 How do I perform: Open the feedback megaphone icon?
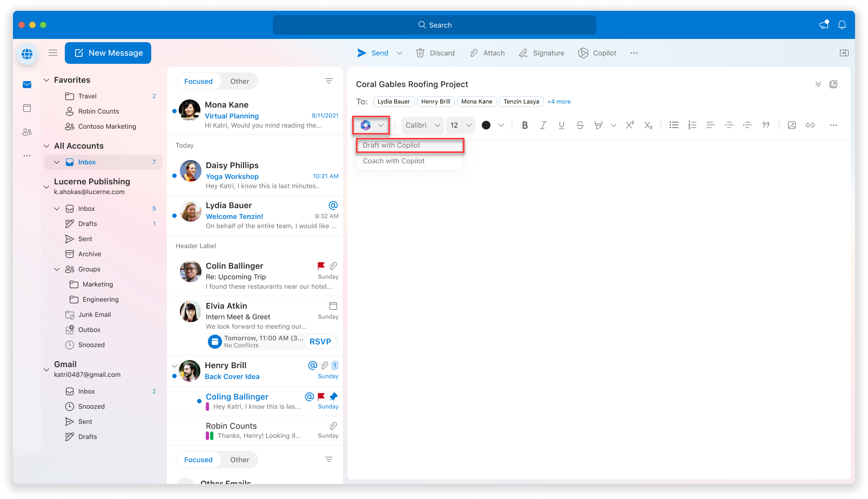pos(824,25)
